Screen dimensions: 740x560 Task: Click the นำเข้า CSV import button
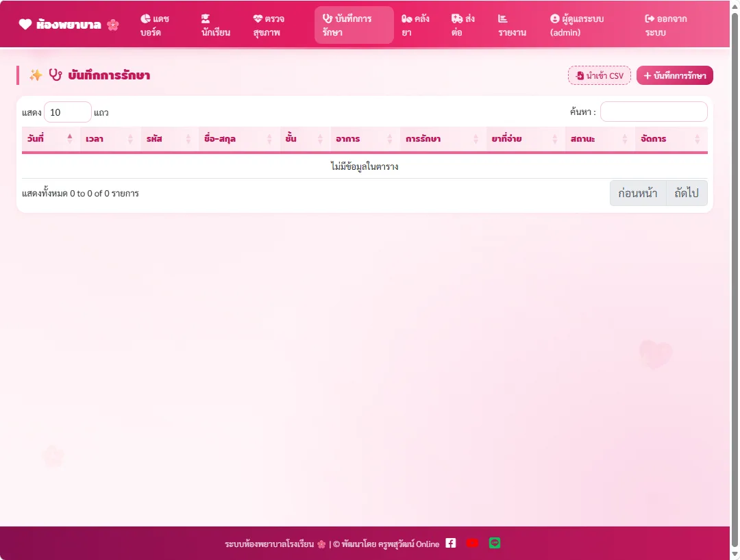[599, 75]
